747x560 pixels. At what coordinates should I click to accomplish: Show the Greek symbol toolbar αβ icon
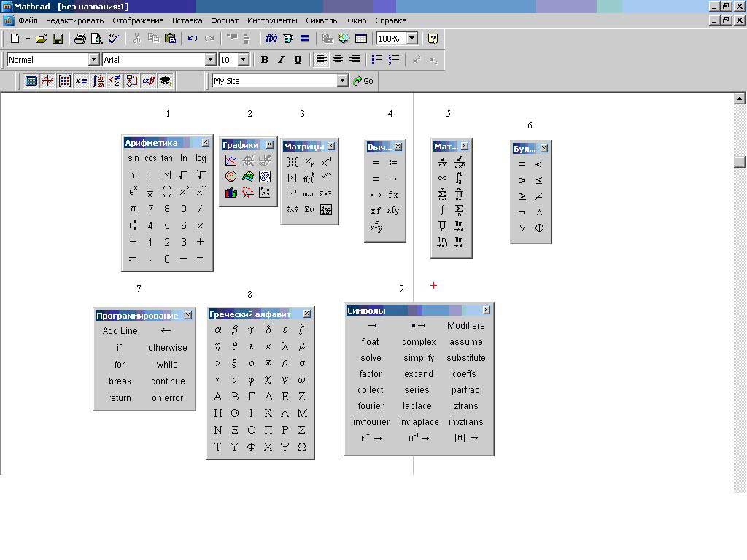(149, 81)
